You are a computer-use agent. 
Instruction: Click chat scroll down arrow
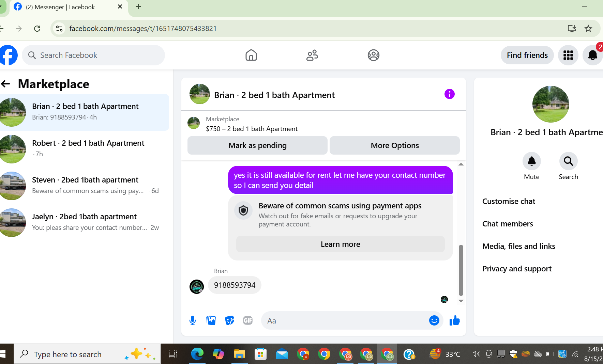[461, 301]
